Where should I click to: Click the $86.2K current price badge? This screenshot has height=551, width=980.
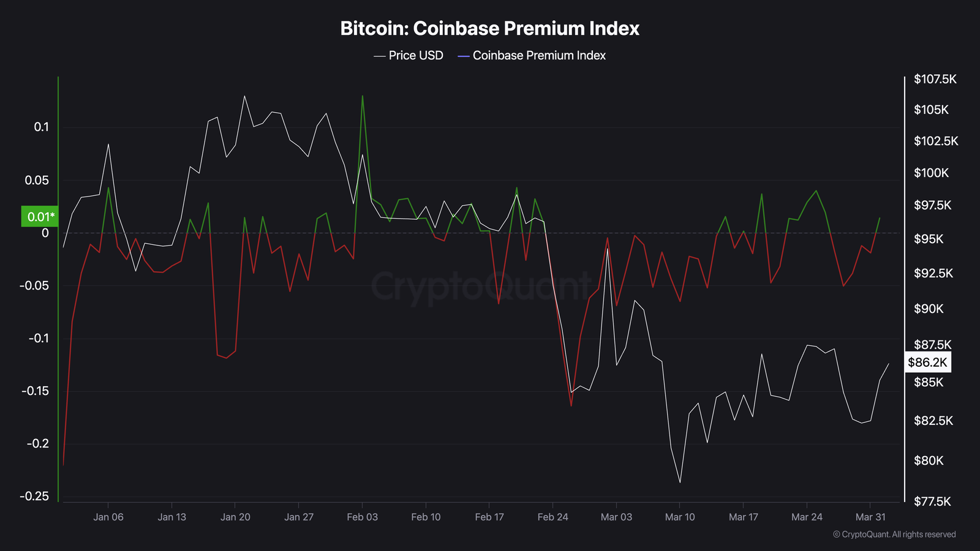pos(927,362)
